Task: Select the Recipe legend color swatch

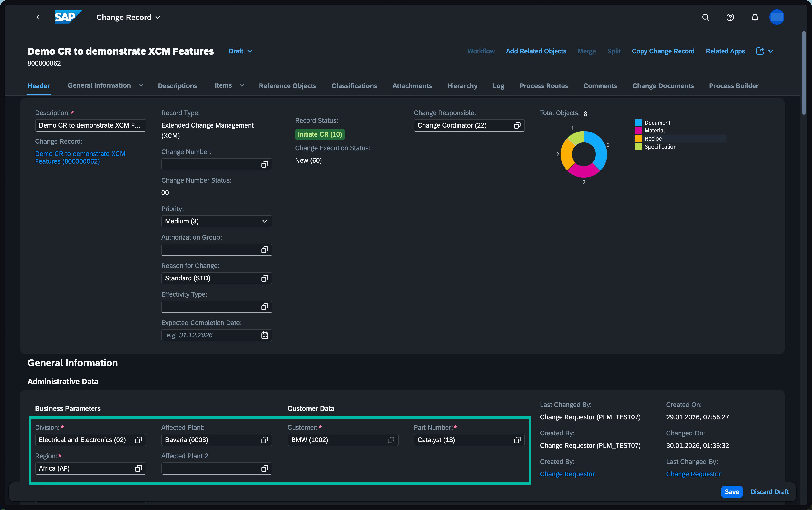Action: click(x=638, y=139)
